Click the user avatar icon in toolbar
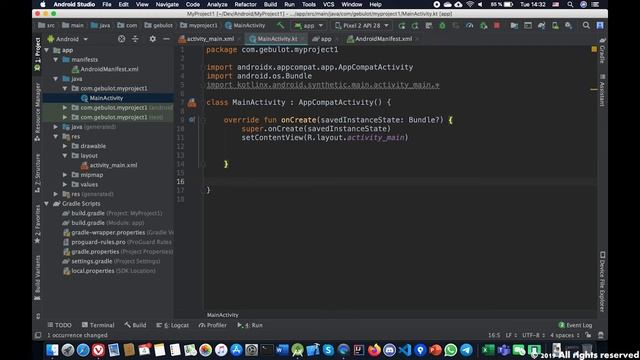Screen dimensions: 640x360 pyautogui.click(x=600, y=25)
